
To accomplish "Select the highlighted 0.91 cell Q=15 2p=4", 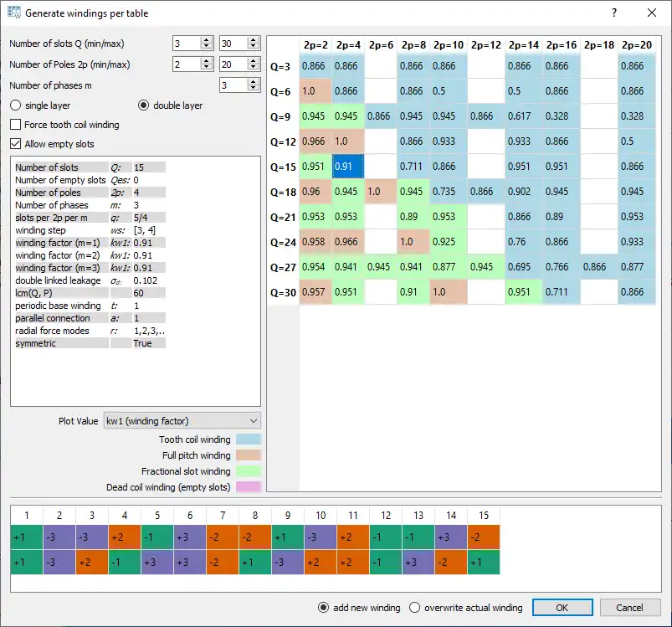I will [x=348, y=167].
